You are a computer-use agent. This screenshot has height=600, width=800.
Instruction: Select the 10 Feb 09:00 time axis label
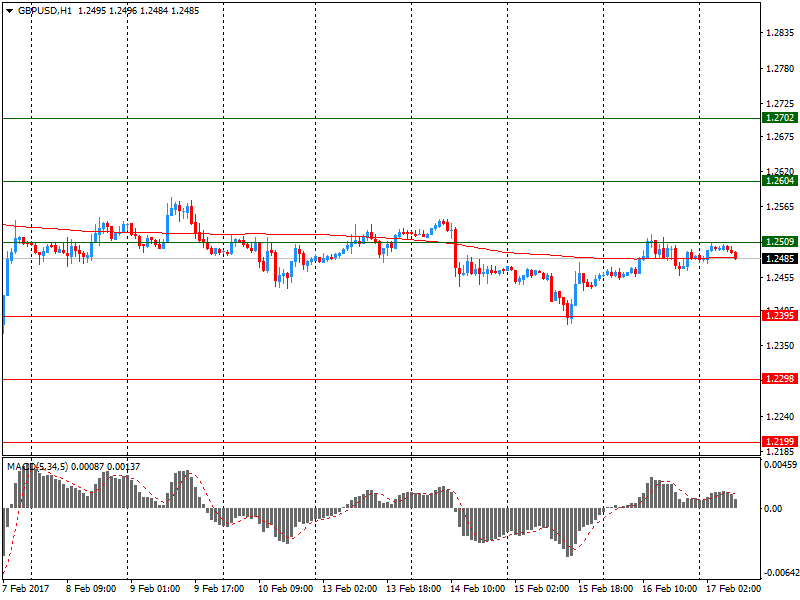[286, 589]
